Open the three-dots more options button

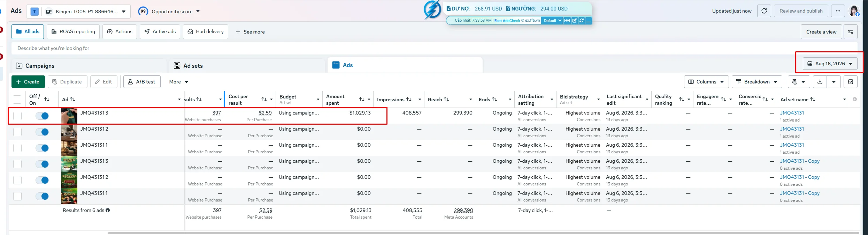click(x=838, y=11)
